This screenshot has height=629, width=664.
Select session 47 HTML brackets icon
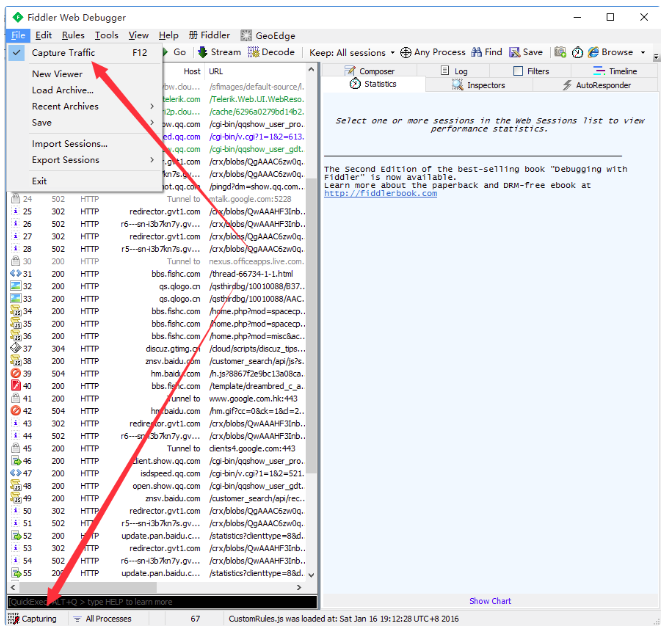[16, 473]
